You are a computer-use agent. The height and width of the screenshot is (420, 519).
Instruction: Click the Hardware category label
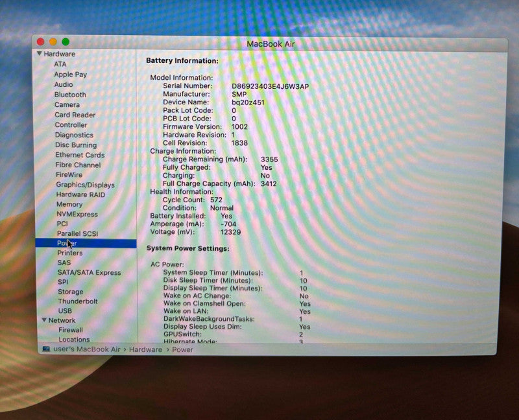(60, 54)
